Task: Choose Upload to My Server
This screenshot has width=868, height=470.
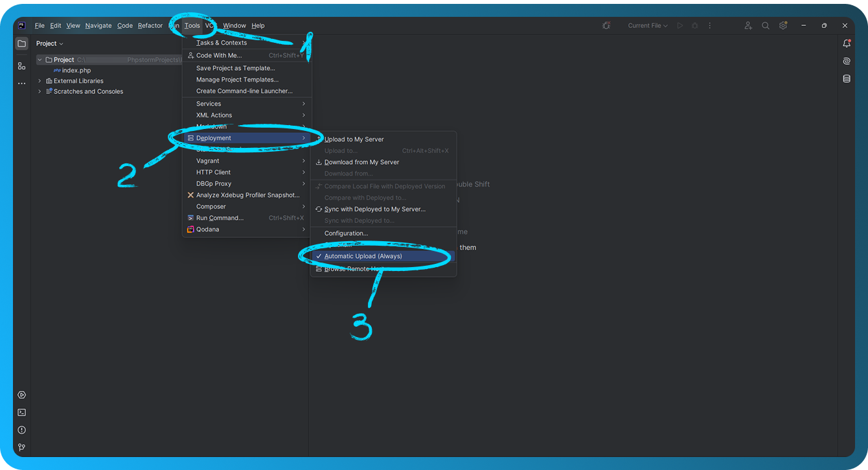Action: point(353,139)
